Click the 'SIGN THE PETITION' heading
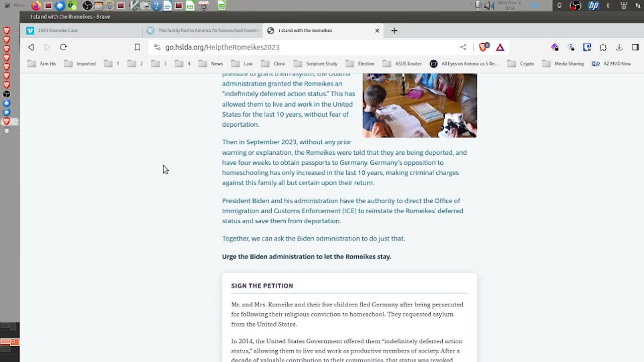 click(262, 286)
